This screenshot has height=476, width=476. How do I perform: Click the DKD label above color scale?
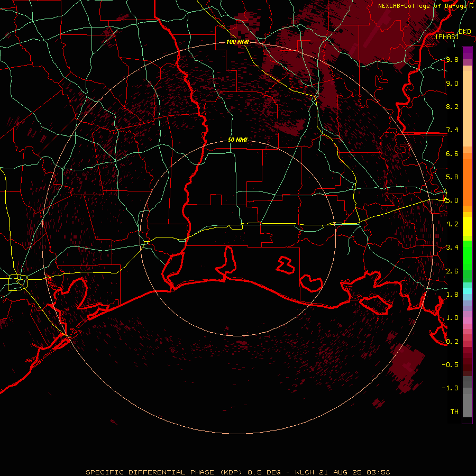pyautogui.click(x=465, y=32)
